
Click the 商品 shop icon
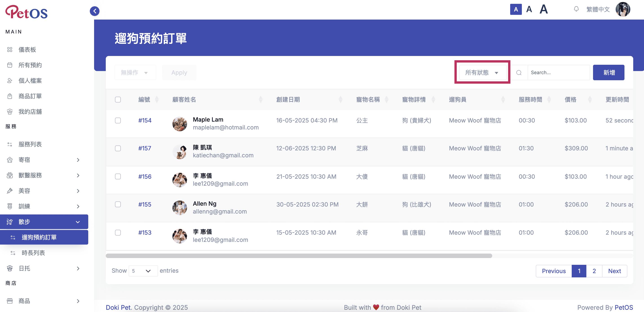tap(10, 301)
